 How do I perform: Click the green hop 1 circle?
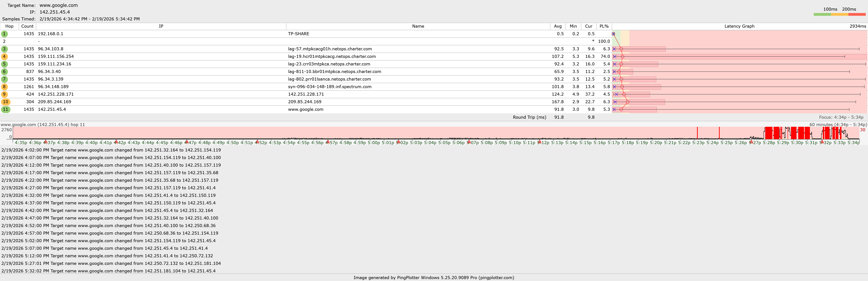point(4,34)
